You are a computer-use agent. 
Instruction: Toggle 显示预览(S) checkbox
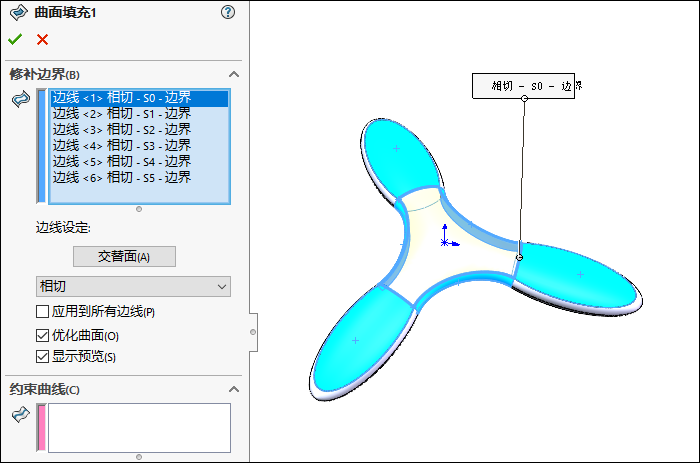(x=42, y=356)
